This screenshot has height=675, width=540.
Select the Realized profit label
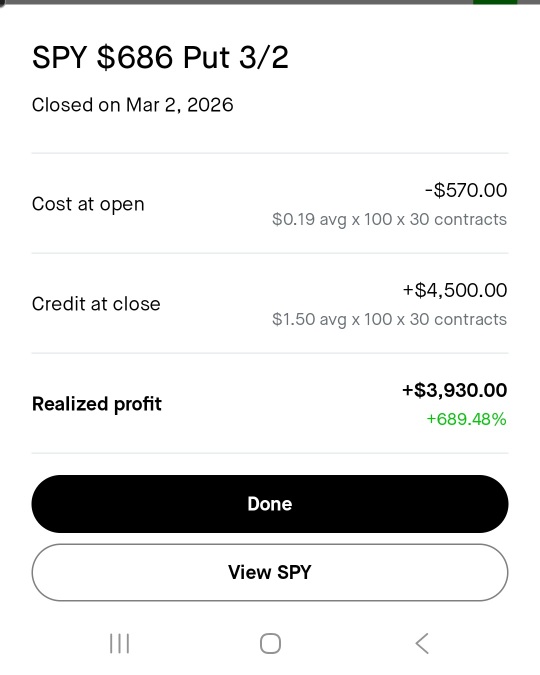97,404
